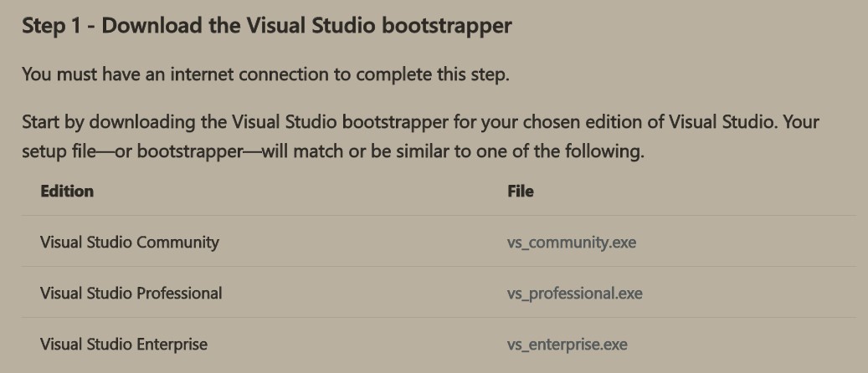Image resolution: width=868 pixels, height=373 pixels.
Task: Select the Visual Studio Community cell
Action: point(130,243)
